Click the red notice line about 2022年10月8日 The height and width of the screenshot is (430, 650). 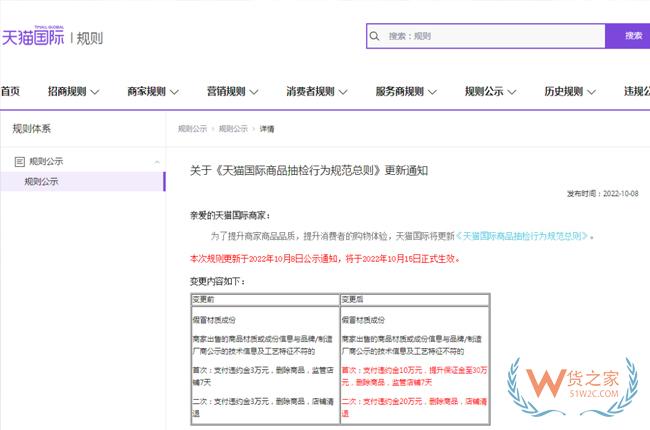tap(325, 259)
